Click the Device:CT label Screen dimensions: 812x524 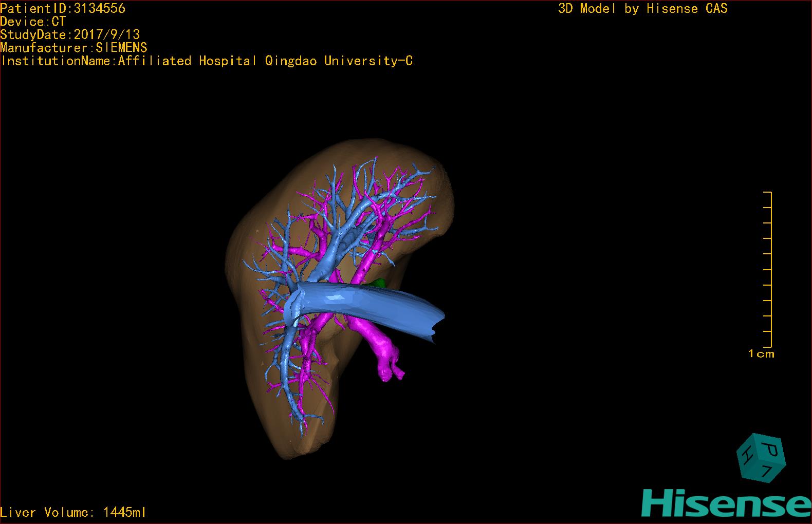click(33, 22)
